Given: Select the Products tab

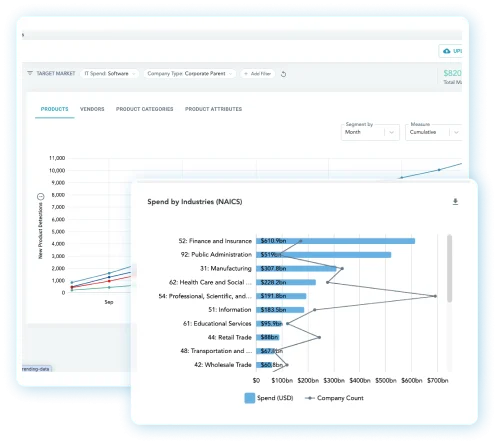Looking at the screenshot, I should click(54, 109).
